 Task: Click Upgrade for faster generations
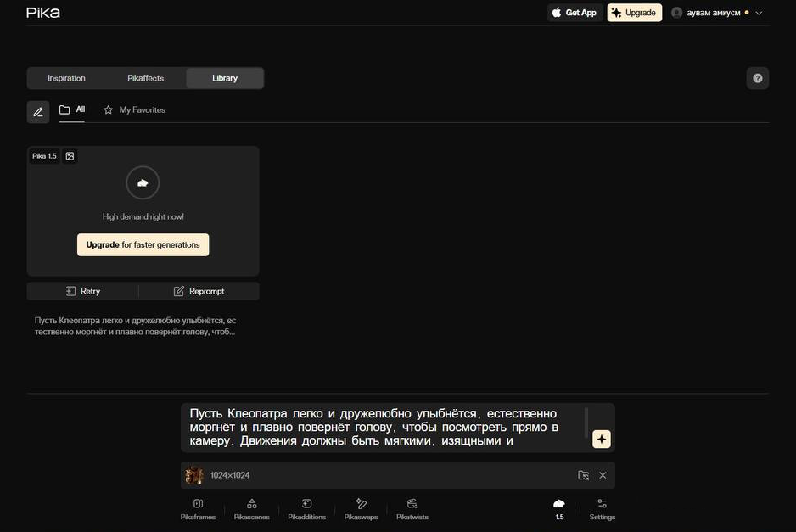pos(143,244)
